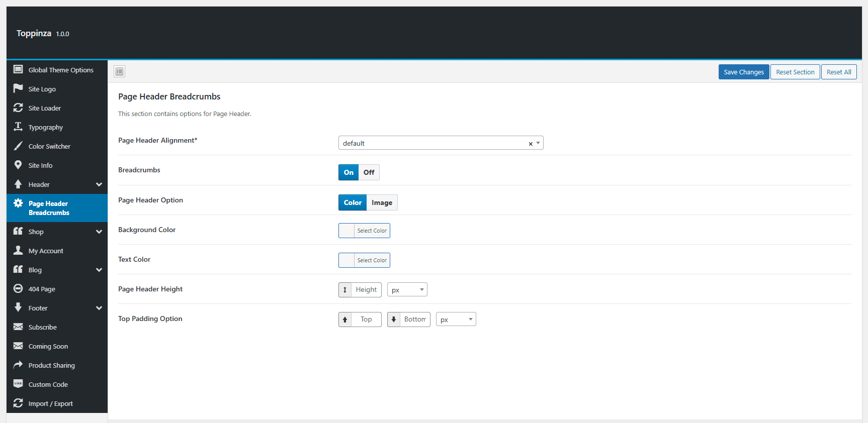The height and width of the screenshot is (423, 868).
Task: Select the Product Sharing arrow icon
Action: tap(18, 365)
